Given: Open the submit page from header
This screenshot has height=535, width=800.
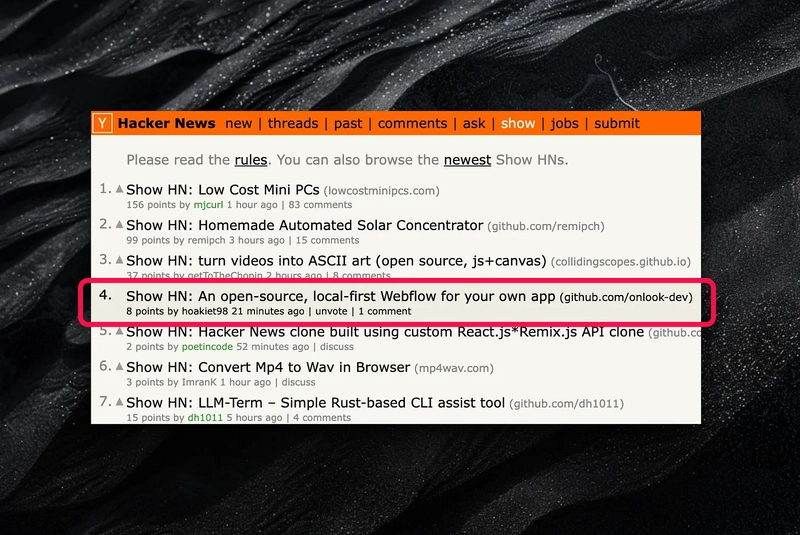Looking at the screenshot, I should [x=617, y=124].
